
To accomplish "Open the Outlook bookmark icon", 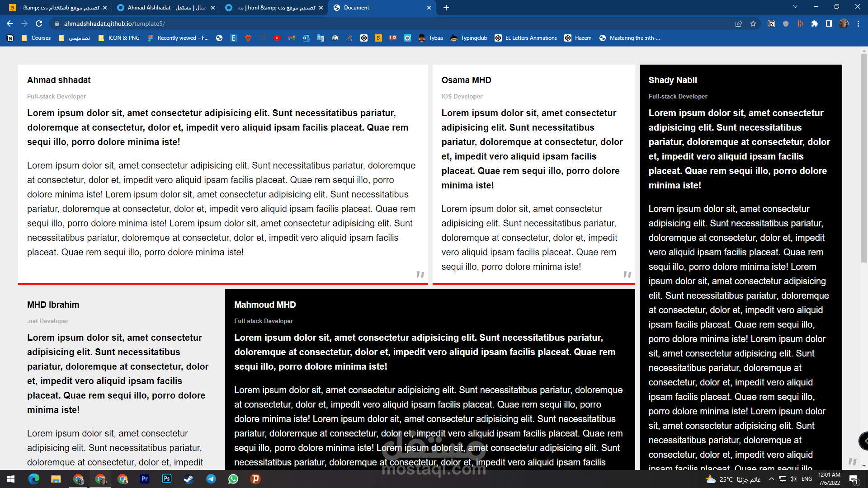I will tap(306, 38).
